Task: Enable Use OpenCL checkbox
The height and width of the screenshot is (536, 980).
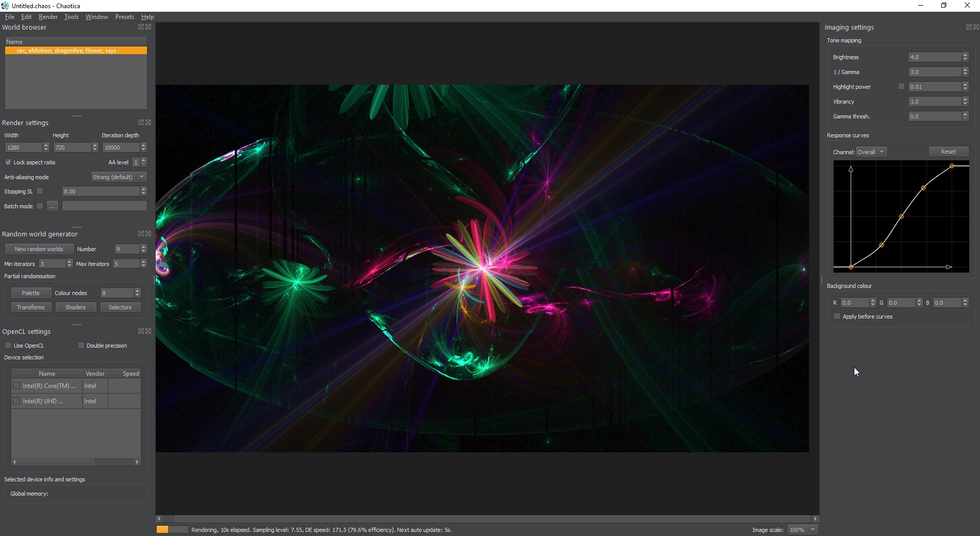Action: 8,346
